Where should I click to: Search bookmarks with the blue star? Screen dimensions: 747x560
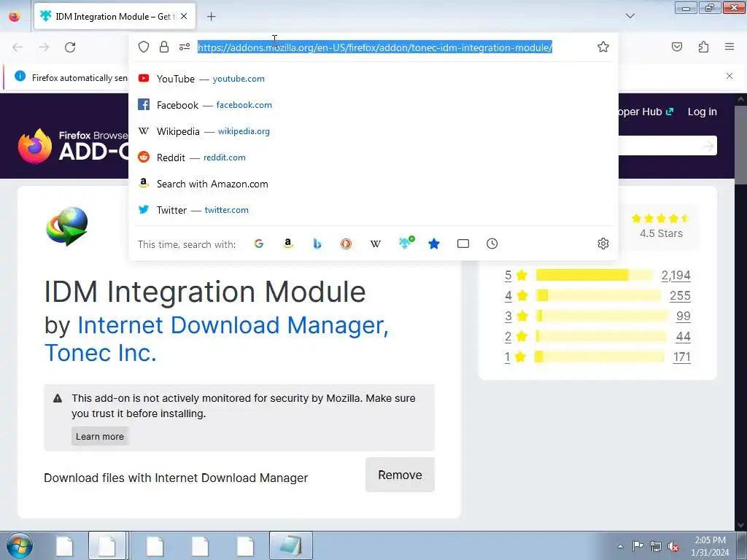tap(434, 244)
